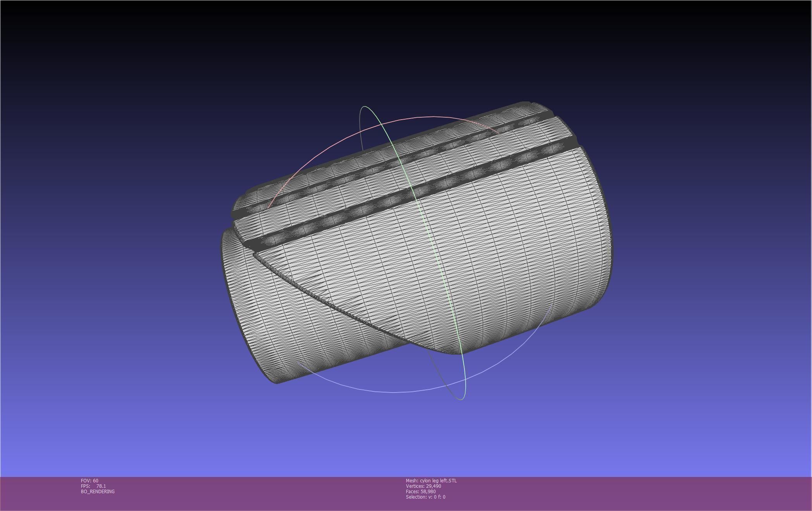
Task: Click the purple info bar's empty right area
Action: (659, 494)
